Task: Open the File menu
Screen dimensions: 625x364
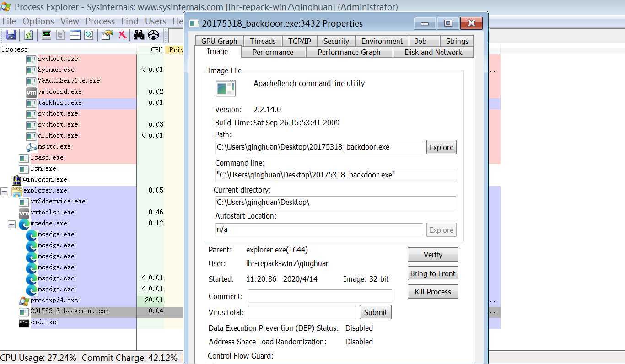Action: (x=9, y=21)
